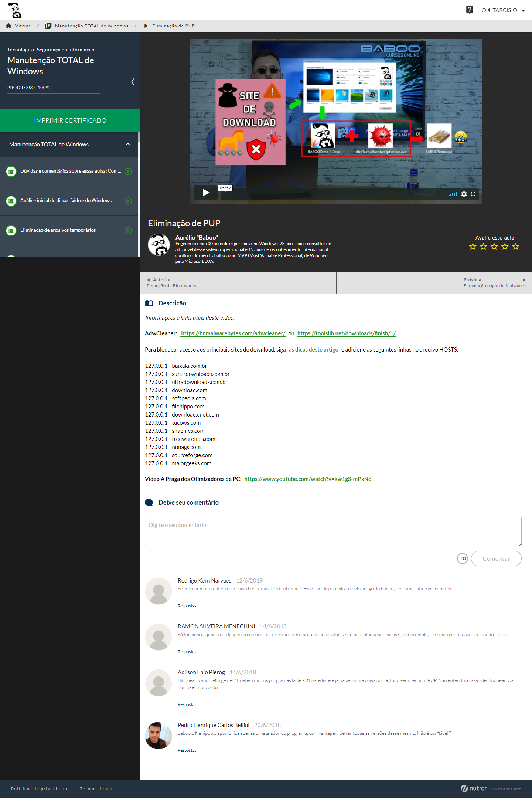Screen dimensions: 532x798
Task: Focus the Digite o seu comentário field
Action: tap(333, 531)
